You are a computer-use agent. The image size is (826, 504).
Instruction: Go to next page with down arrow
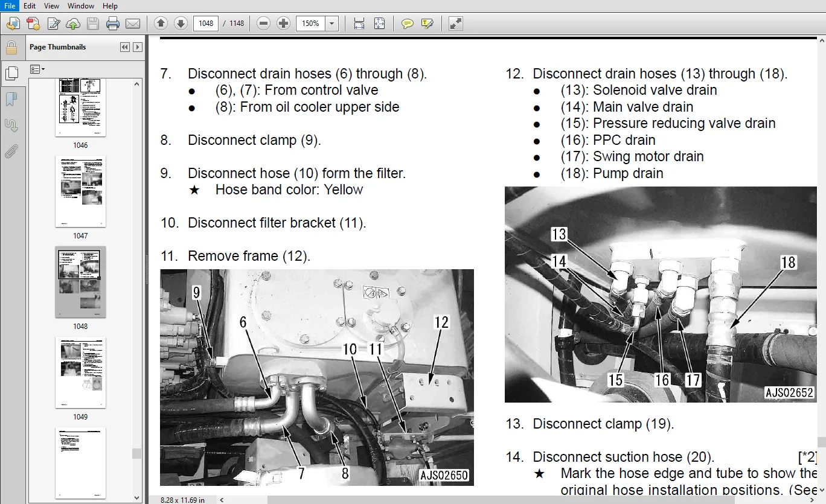(x=181, y=24)
